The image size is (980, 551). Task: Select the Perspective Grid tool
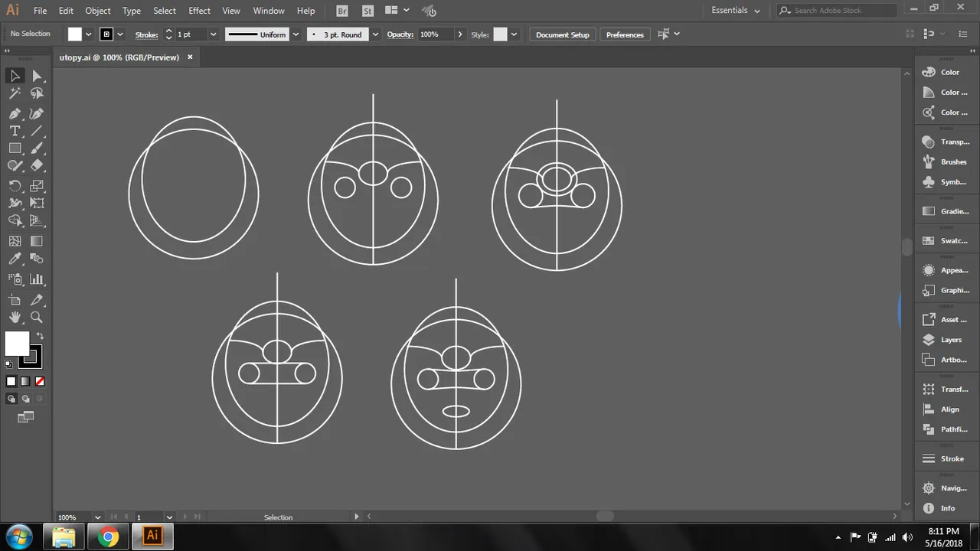coord(37,221)
